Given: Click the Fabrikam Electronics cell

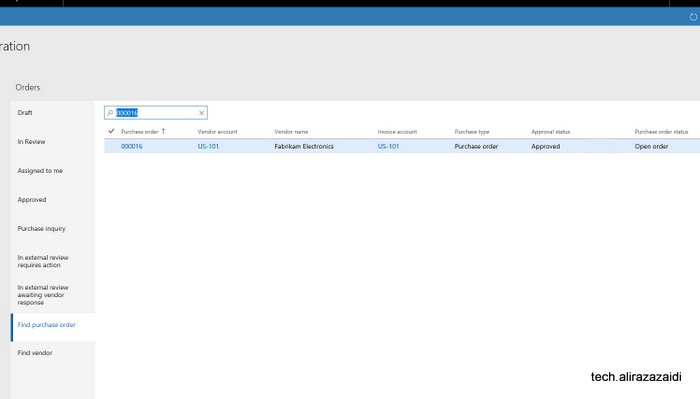Looking at the screenshot, I should [304, 146].
